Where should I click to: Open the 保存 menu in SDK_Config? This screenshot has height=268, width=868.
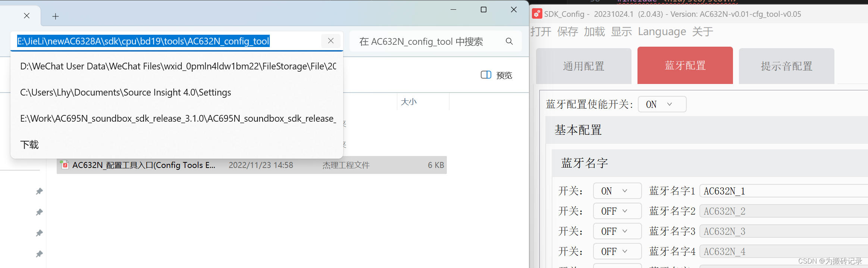click(568, 32)
